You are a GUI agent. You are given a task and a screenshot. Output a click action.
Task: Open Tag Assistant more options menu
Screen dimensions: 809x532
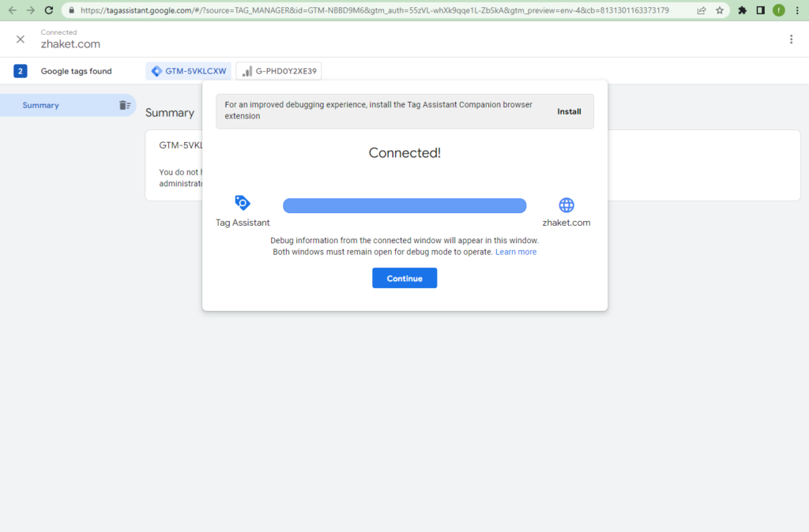point(791,39)
